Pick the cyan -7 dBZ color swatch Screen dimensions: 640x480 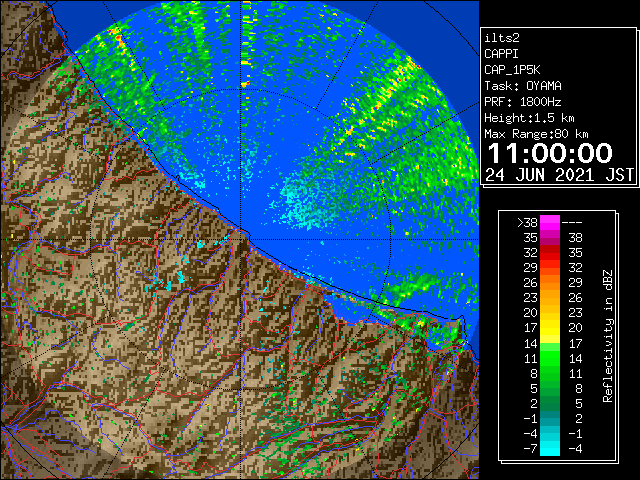550,449
